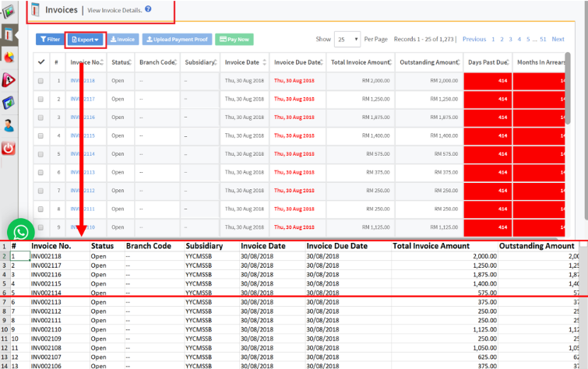Screen dimensions: 588x369
Task: Sort by Outstanding Amount column header
Action: coord(429,62)
